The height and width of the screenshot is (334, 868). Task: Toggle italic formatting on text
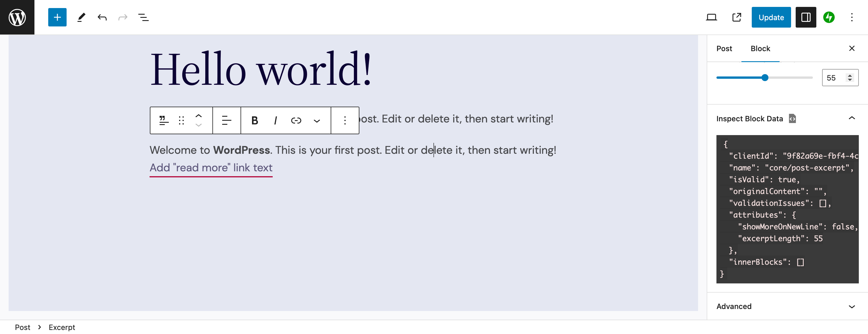click(276, 120)
